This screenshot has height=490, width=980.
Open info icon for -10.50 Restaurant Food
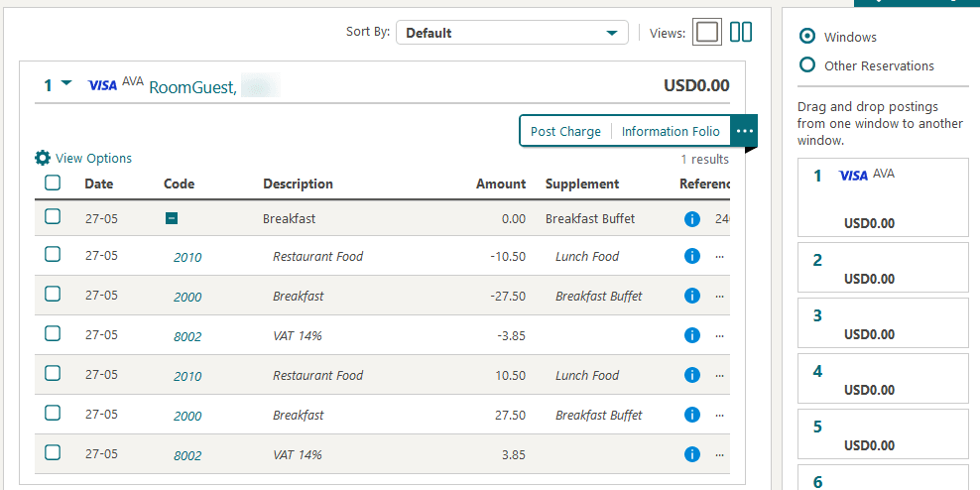pos(692,256)
